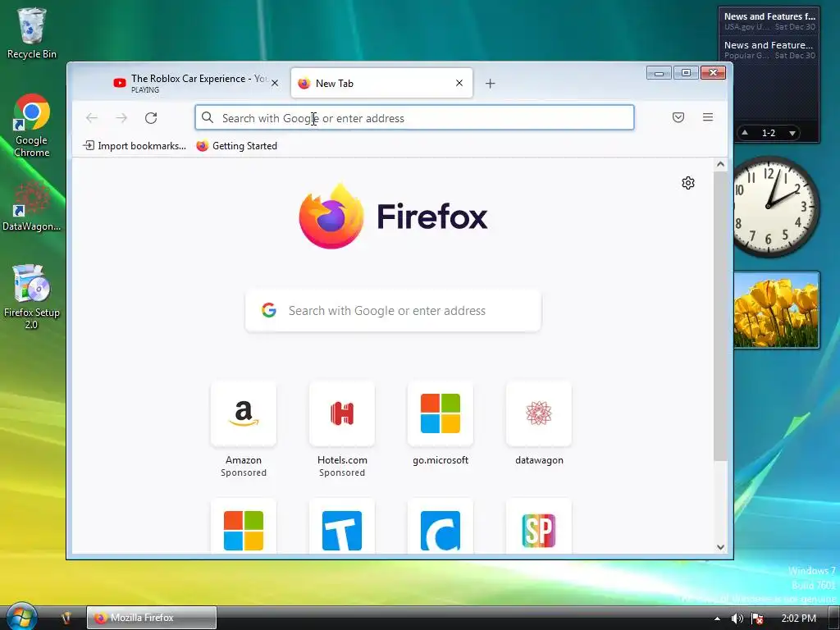Open the Getting Started bookmark
This screenshot has width=840, height=630.
[x=237, y=146]
